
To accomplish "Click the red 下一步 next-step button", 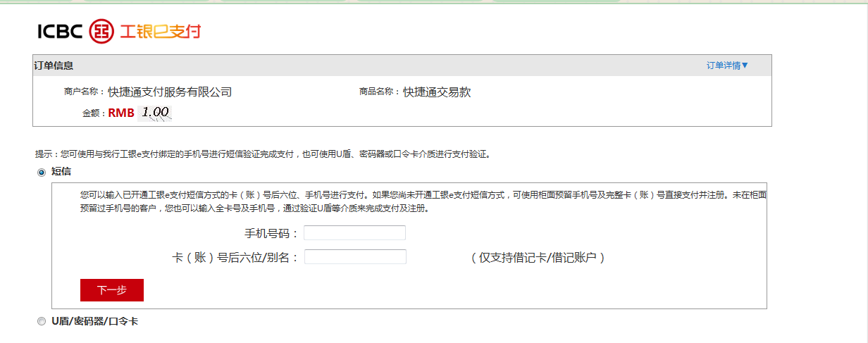I will [x=112, y=290].
